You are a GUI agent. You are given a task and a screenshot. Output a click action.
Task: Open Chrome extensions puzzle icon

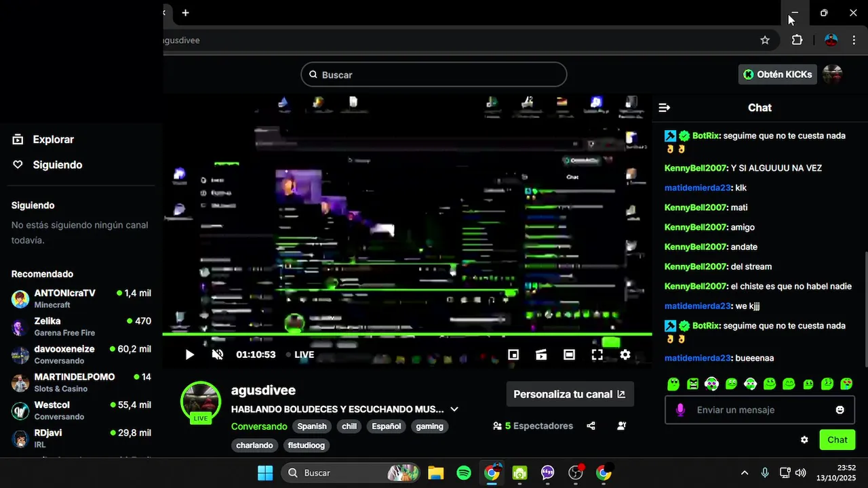pyautogui.click(x=797, y=40)
